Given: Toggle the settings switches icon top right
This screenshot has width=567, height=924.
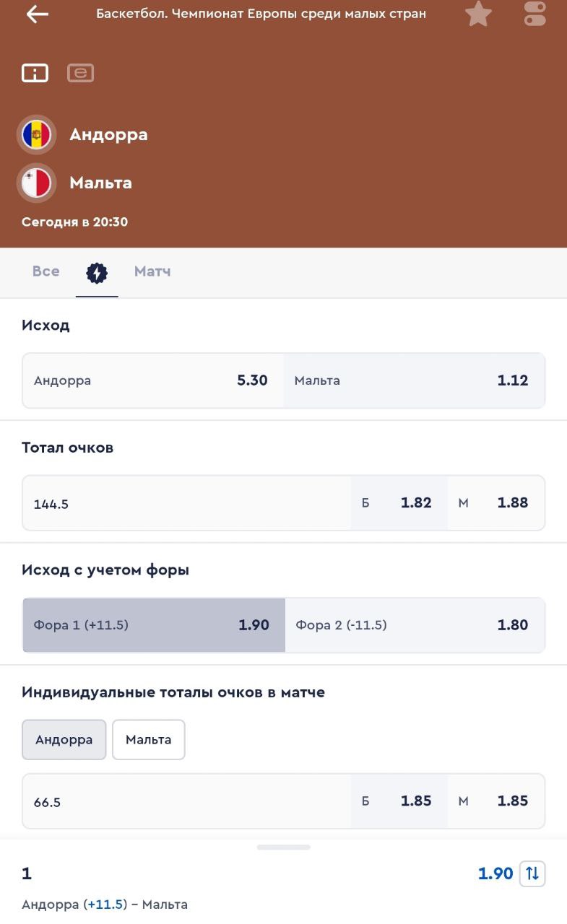Looking at the screenshot, I should click(x=535, y=14).
